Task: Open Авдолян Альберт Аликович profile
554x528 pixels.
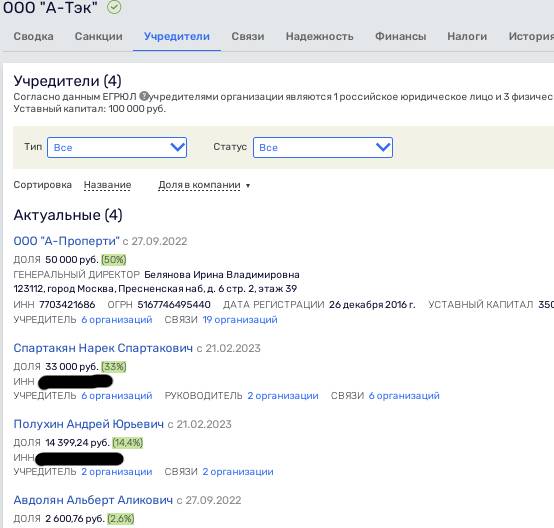Action: point(93,500)
